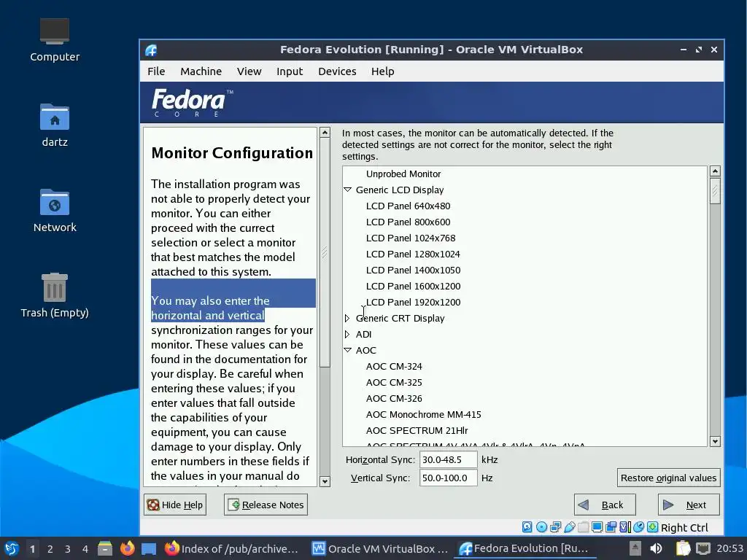The height and width of the screenshot is (560, 747).
Task: Click the monitor list vertical scrollbar thumb
Action: (715, 191)
